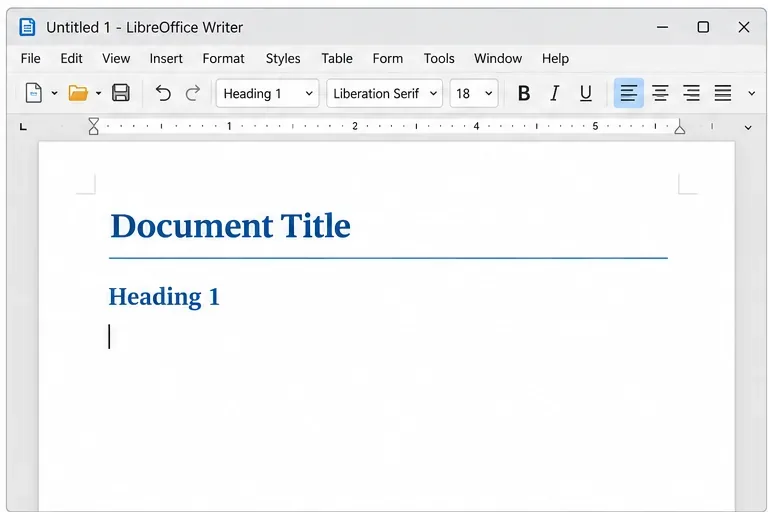Select Justified alignment
Screen dimensions: 768x512
point(723,93)
